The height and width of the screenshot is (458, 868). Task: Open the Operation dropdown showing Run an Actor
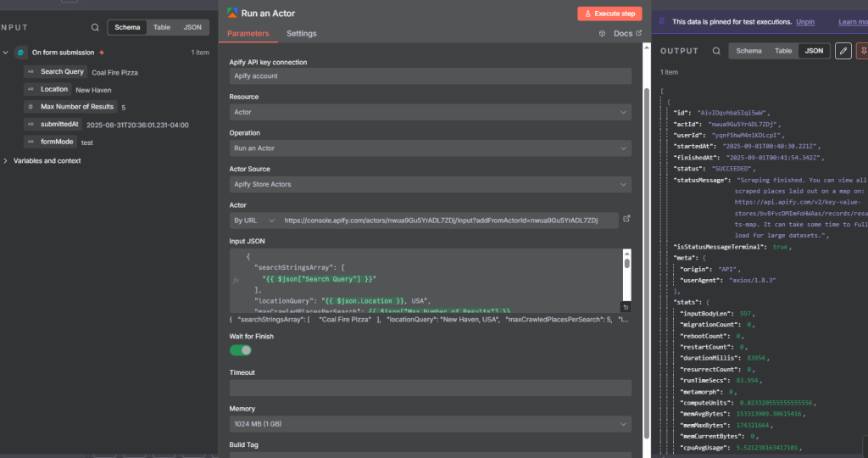430,148
